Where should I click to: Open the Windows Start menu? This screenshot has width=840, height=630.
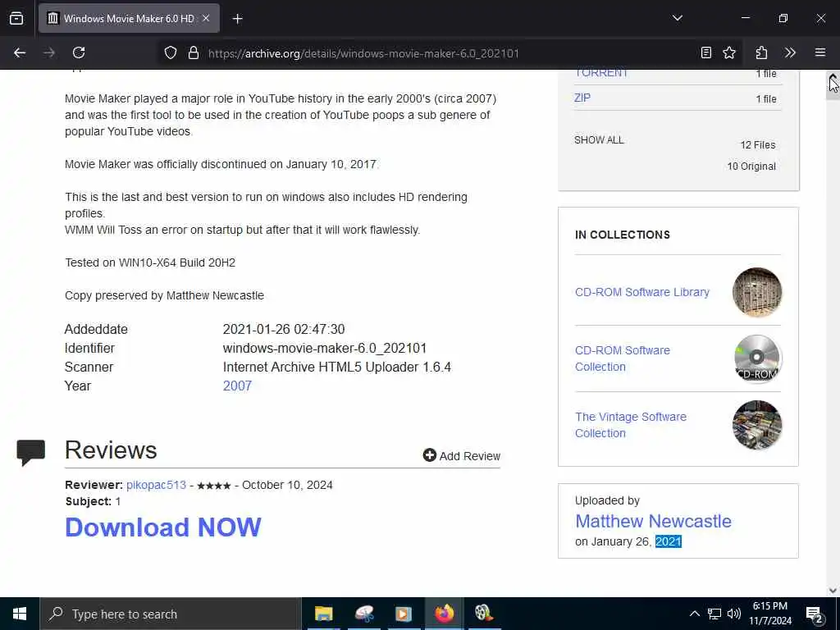coord(20,614)
